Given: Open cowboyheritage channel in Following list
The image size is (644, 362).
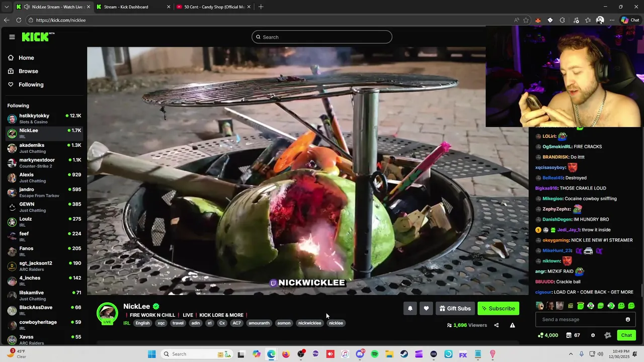Looking at the screenshot, I should [44, 325].
